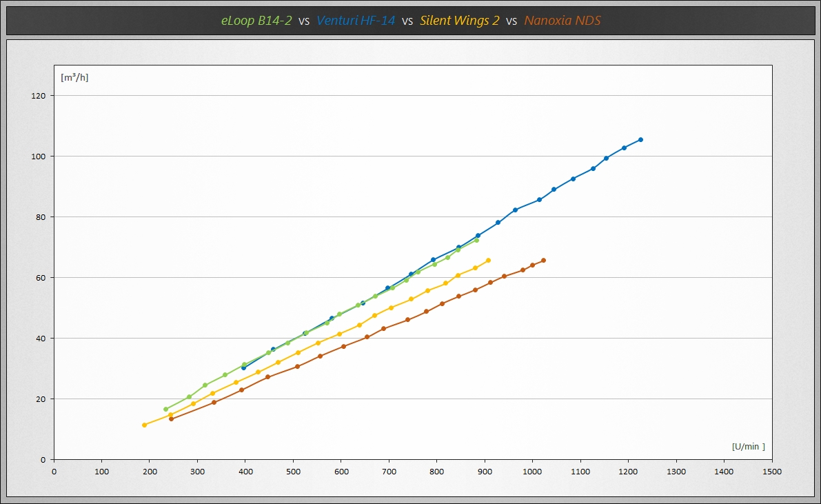Select the first brown Nanoxia data point

171,419
